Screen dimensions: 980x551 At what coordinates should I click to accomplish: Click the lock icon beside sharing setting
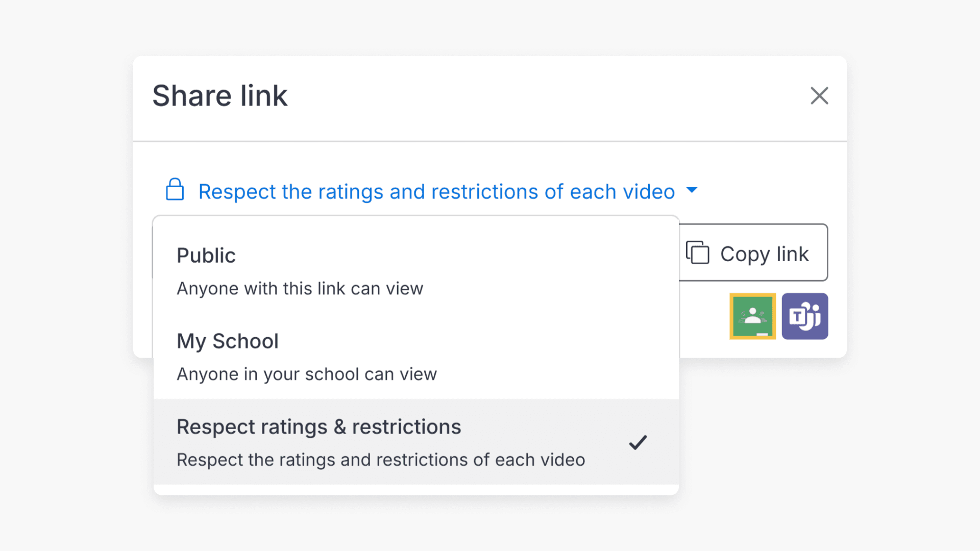click(175, 191)
